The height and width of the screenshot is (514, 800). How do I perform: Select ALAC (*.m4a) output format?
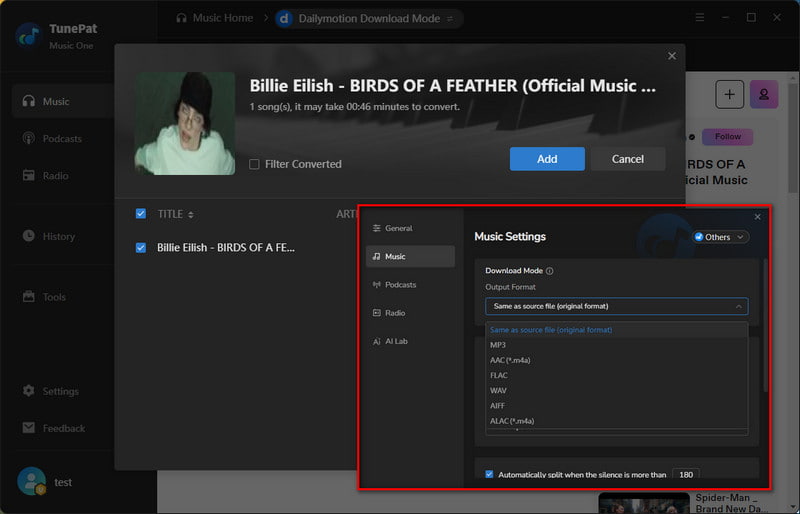pyautogui.click(x=616, y=421)
